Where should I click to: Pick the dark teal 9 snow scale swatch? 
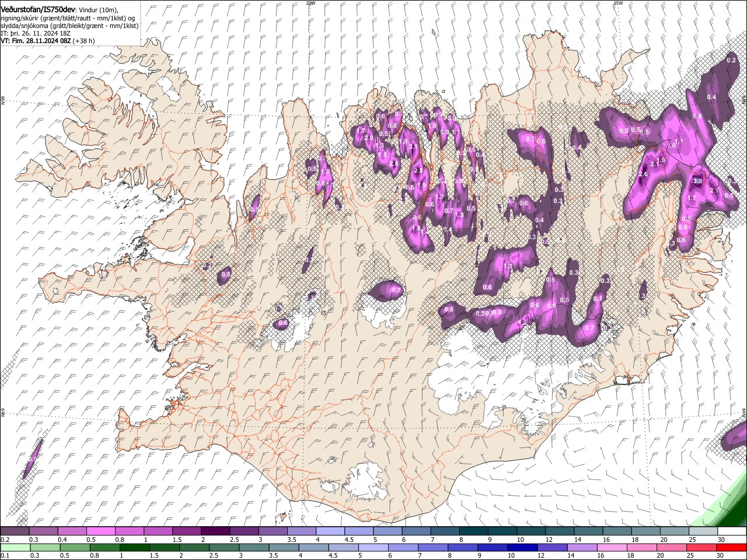click(x=502, y=531)
